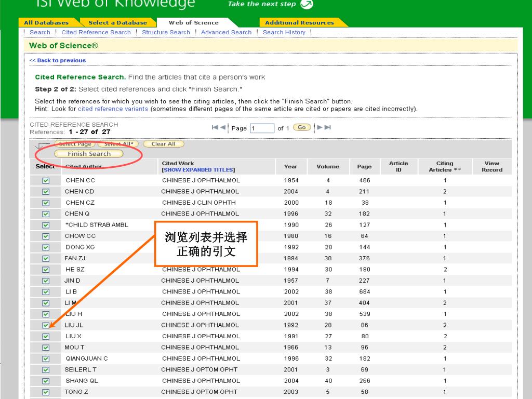Screen dimensions: 532x399
Task: Click into the page number field
Action: pyautogui.click(x=262, y=128)
